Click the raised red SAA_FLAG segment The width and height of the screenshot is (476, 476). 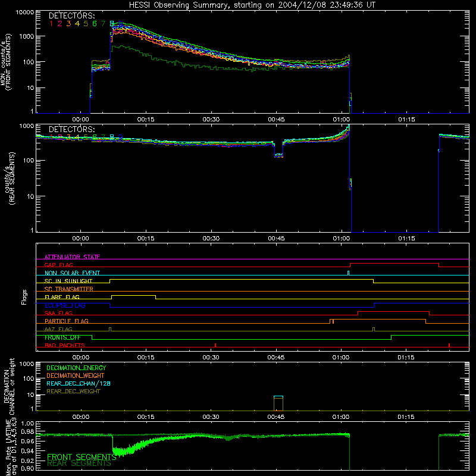pyautogui.click(x=394, y=311)
